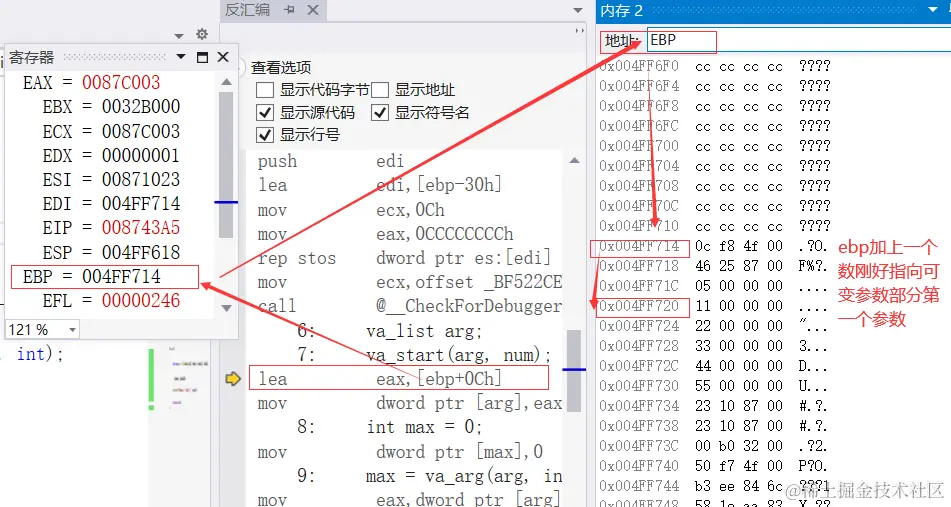Screen dimensions: 951x507
Task: Toggle the show code bytes checkbox
Action: 265,90
